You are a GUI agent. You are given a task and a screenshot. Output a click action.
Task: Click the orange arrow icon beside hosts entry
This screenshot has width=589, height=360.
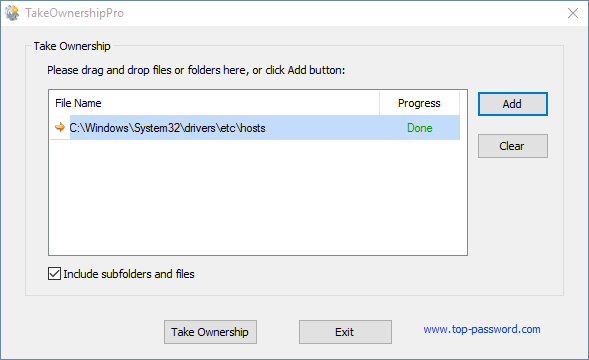tap(60, 127)
